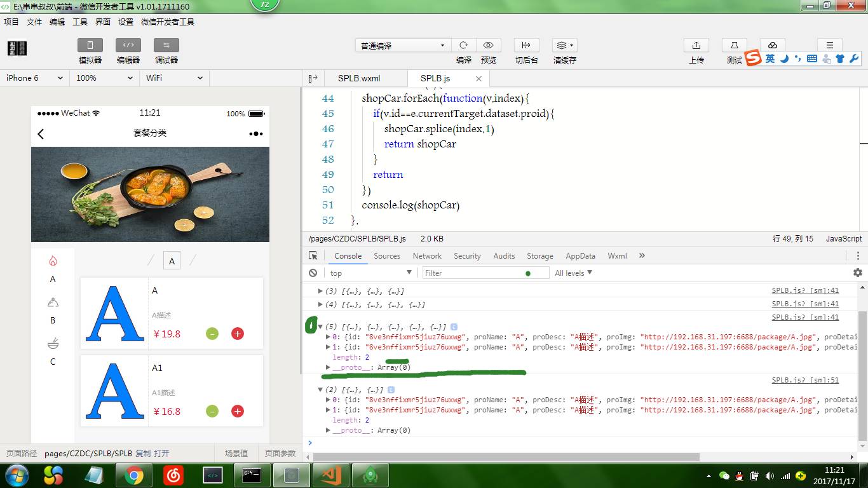Open the Network devtools tab

click(x=427, y=255)
